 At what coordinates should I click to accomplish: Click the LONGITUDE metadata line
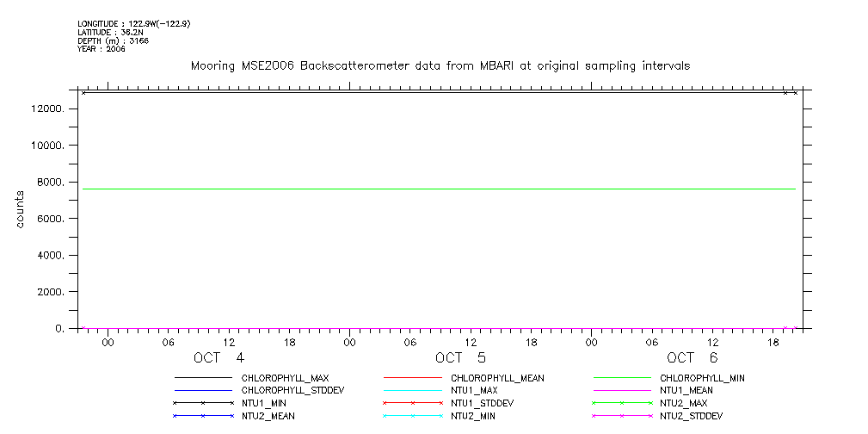133,23
